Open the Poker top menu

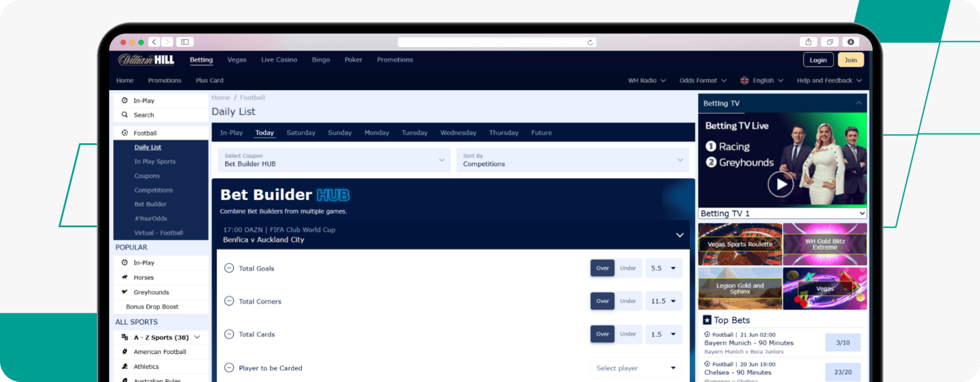(x=353, y=59)
